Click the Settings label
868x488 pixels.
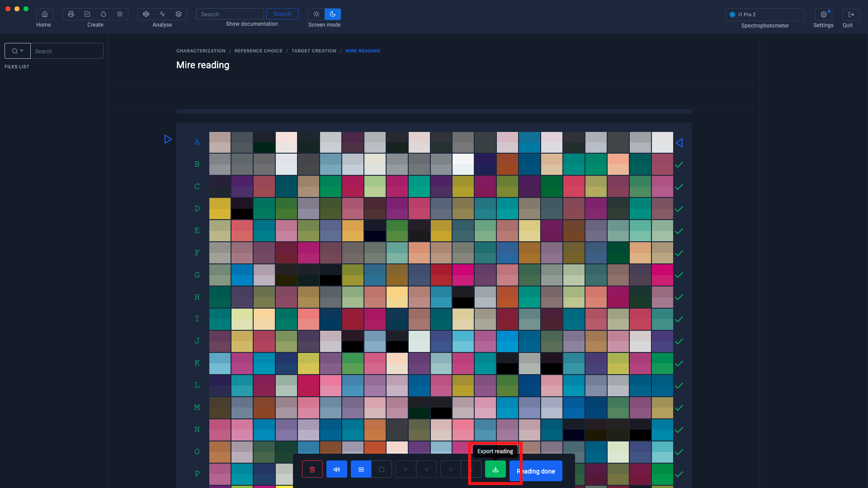coord(823,25)
